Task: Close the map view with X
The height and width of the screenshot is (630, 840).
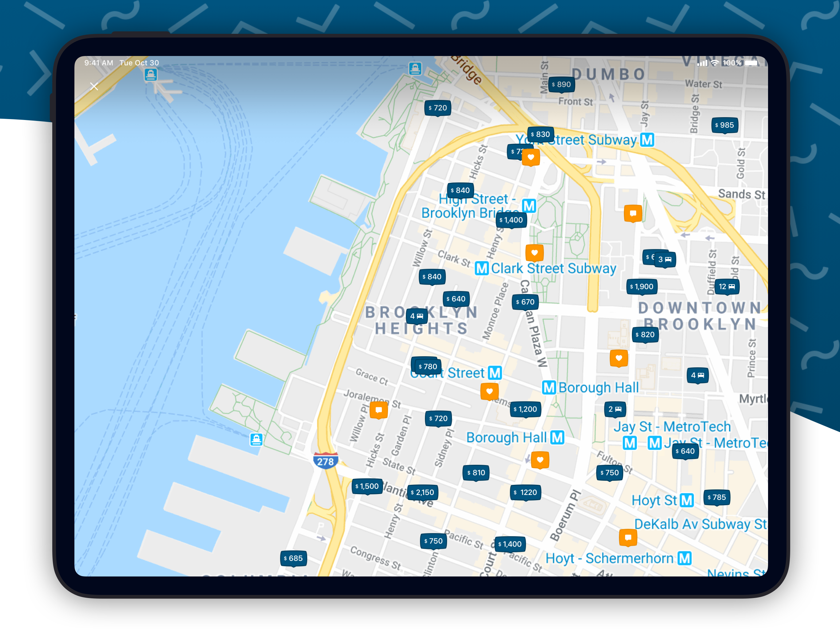Action: tap(94, 87)
